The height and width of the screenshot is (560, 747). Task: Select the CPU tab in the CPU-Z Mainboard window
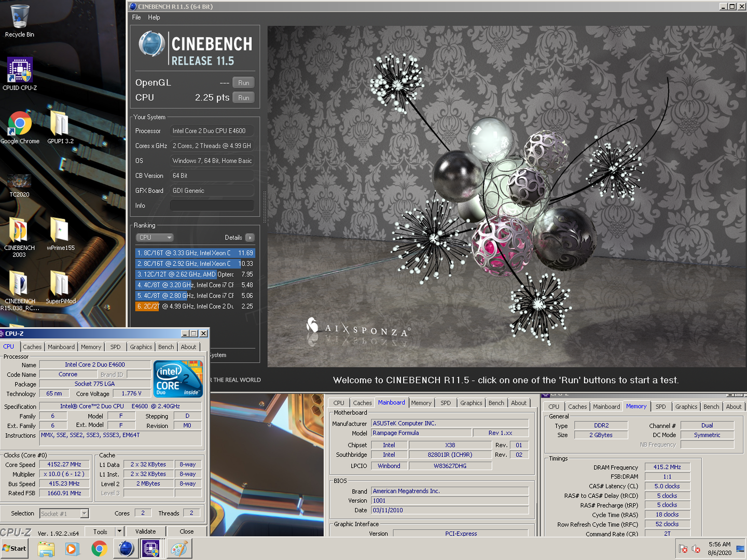pos(339,403)
